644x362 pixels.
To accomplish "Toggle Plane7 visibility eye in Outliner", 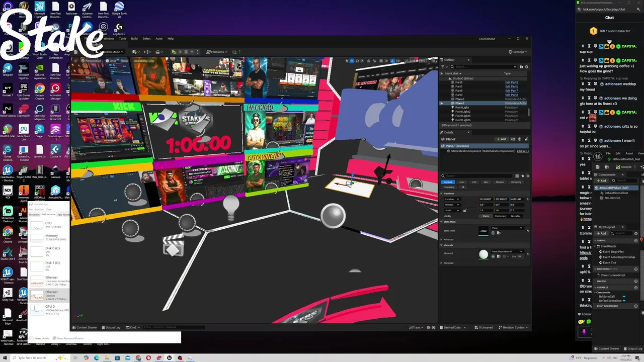I will point(441,103).
